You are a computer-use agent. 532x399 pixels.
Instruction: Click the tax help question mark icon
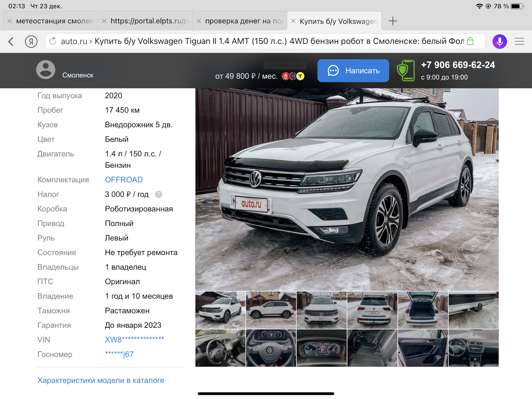158,195
